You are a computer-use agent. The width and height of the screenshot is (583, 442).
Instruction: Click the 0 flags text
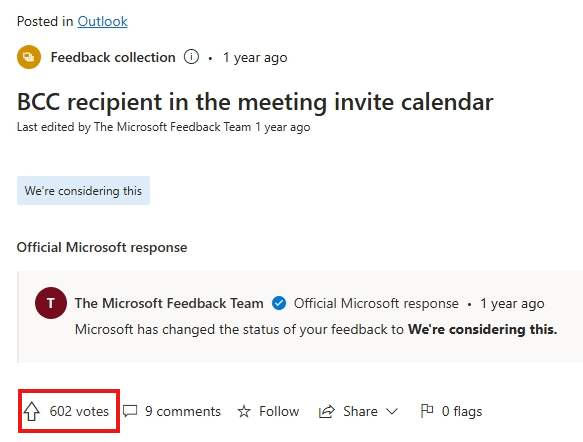(x=462, y=412)
